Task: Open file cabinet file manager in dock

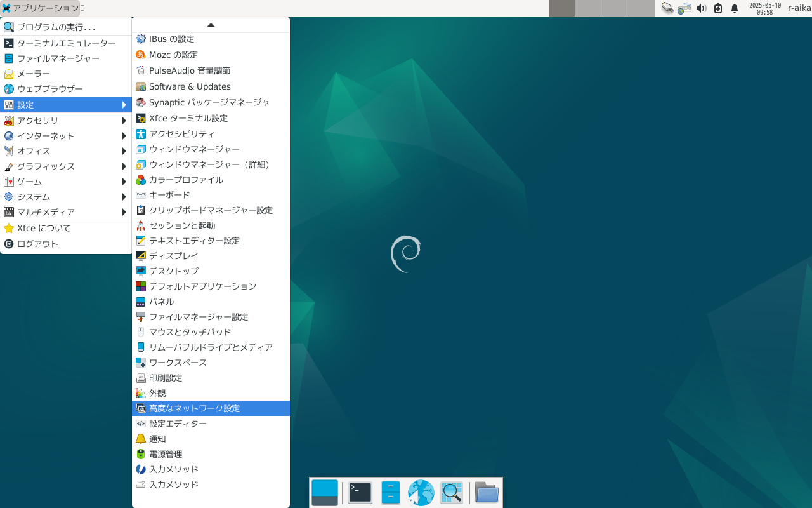Action: pyautogui.click(x=391, y=493)
